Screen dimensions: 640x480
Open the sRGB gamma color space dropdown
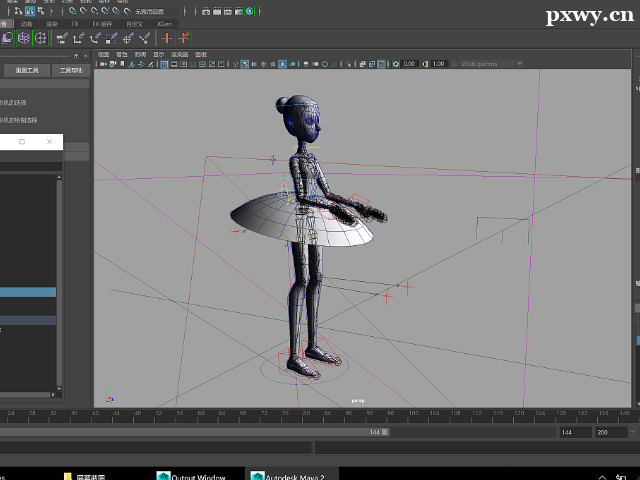(x=490, y=64)
